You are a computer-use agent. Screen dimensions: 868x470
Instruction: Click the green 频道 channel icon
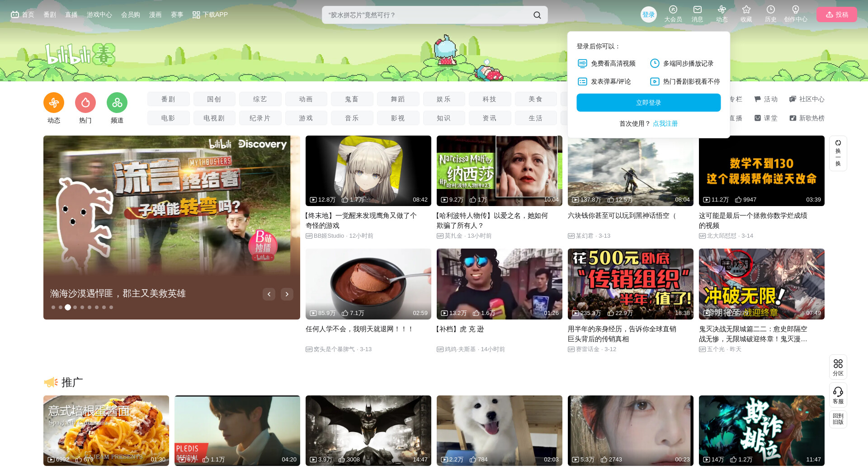click(x=117, y=103)
